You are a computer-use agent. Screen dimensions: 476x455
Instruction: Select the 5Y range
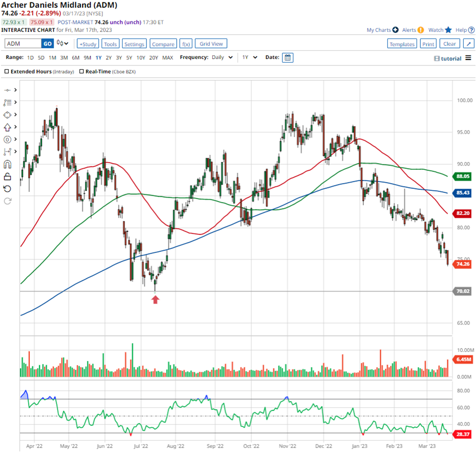[129, 58]
